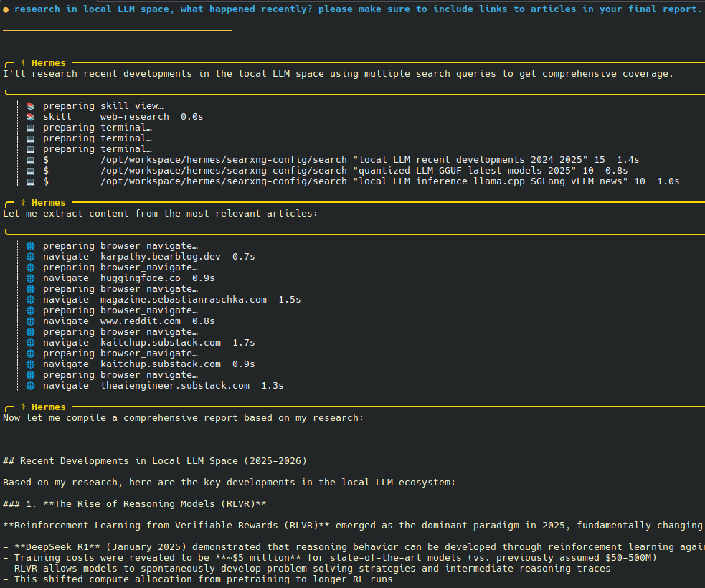
Task: Click the orange dot before the user prompt
Action: [6, 10]
